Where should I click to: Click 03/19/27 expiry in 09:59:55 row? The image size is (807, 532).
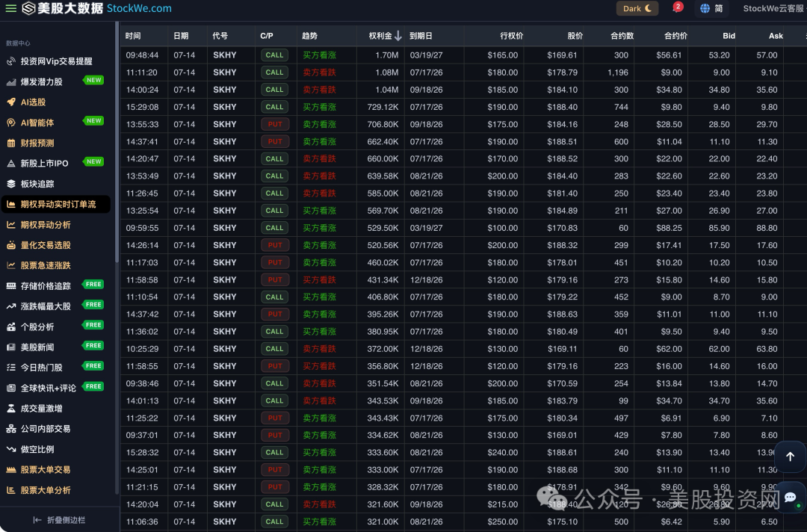pyautogui.click(x=426, y=228)
